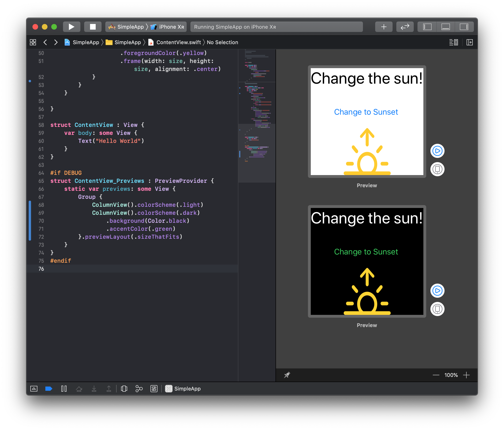Viewport: 504px width, 430px height.
Task: Click No Selection in jump bar
Action: click(x=222, y=42)
